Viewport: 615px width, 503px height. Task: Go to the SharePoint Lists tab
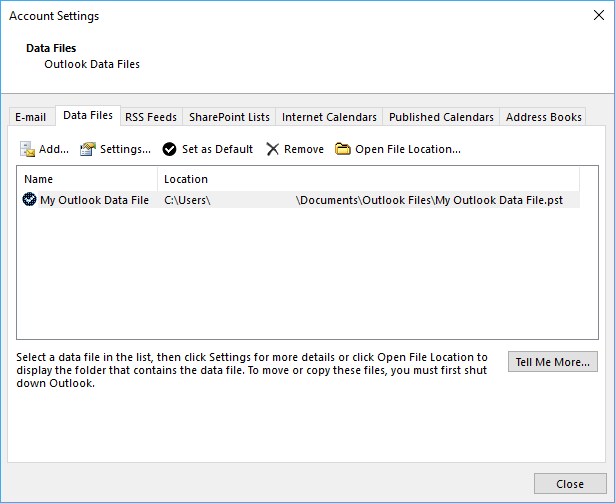229,117
